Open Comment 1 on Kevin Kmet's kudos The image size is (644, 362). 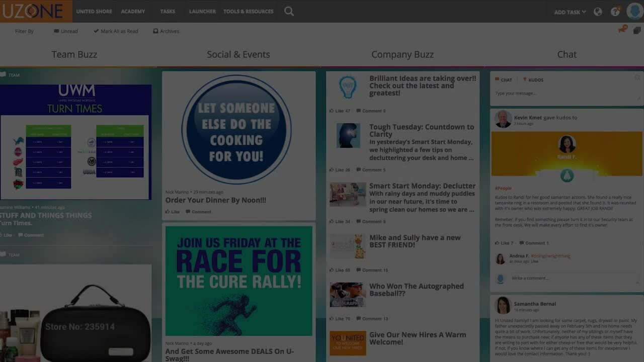point(534,243)
